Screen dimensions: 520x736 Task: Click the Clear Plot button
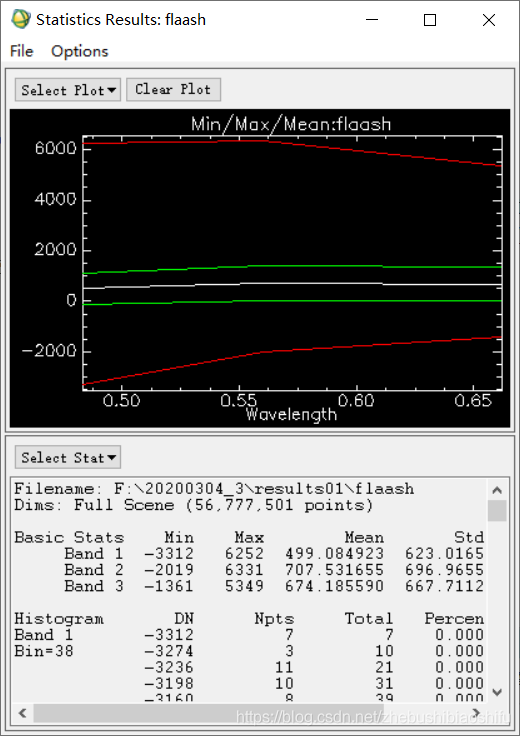point(173,90)
